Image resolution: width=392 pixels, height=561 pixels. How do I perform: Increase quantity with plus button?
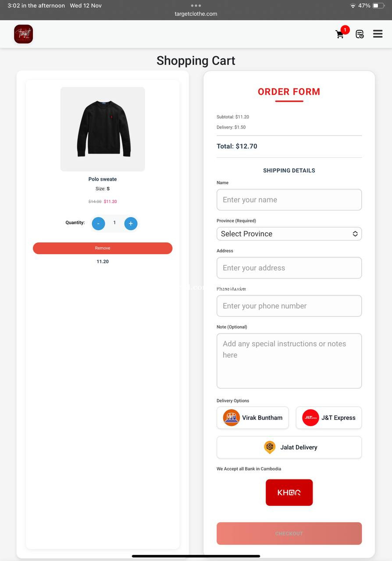(x=131, y=224)
